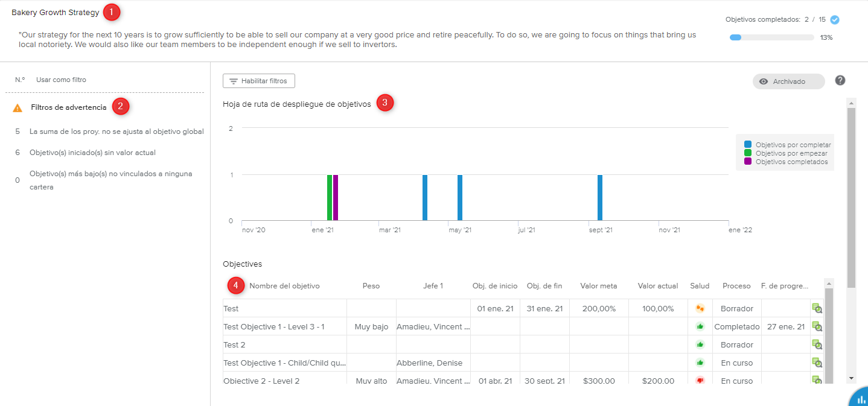Click the purple completed bar in chart
This screenshot has width=868, height=406.
(x=336, y=197)
